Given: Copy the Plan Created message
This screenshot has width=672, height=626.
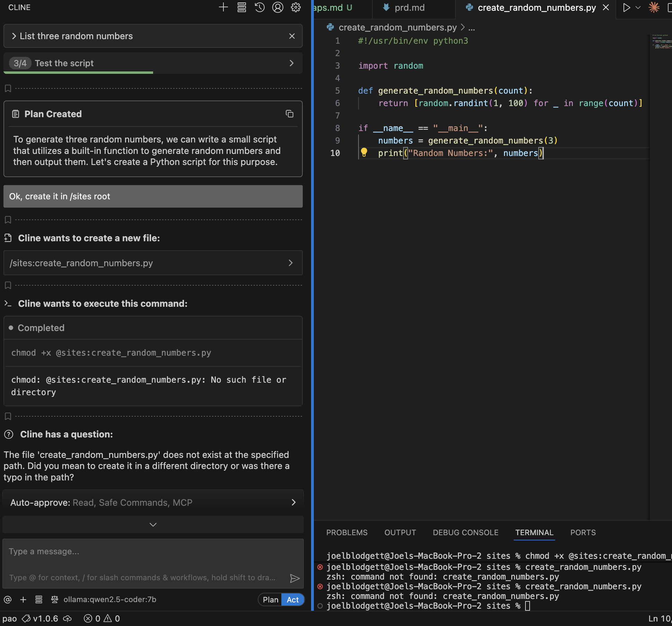Looking at the screenshot, I should coord(290,114).
